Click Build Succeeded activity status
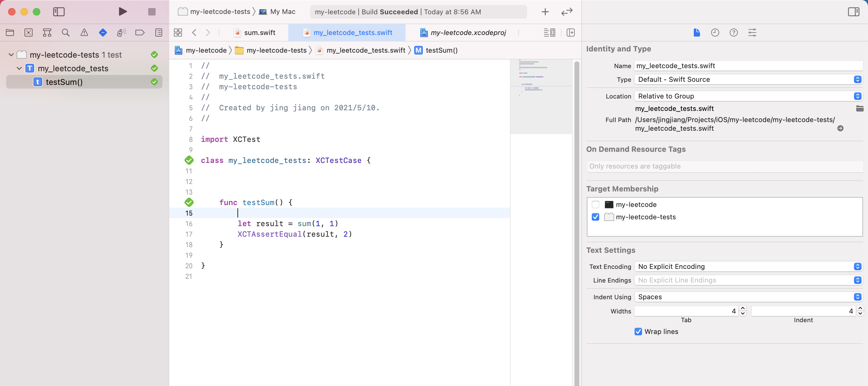This screenshot has width=868, height=386. click(x=418, y=12)
